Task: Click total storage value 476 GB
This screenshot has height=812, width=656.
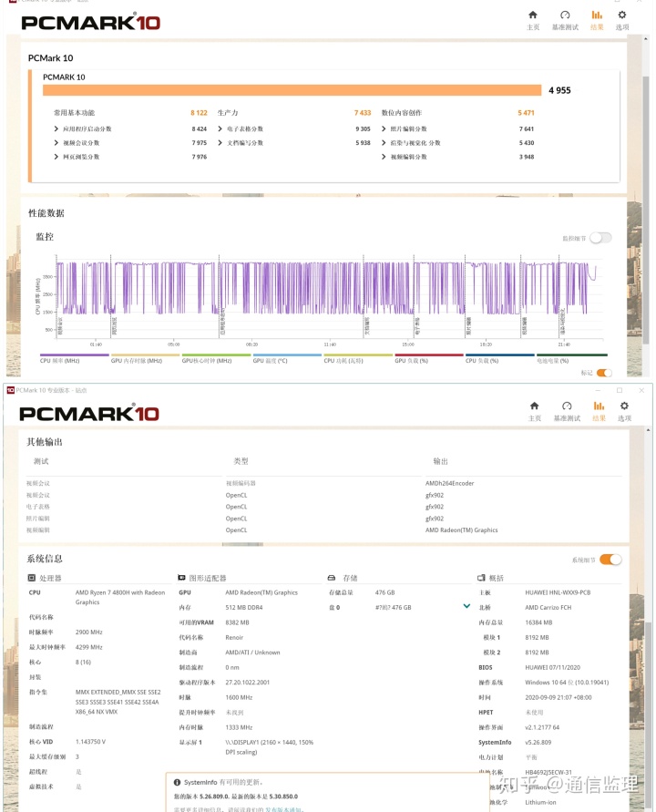Action: [384, 592]
